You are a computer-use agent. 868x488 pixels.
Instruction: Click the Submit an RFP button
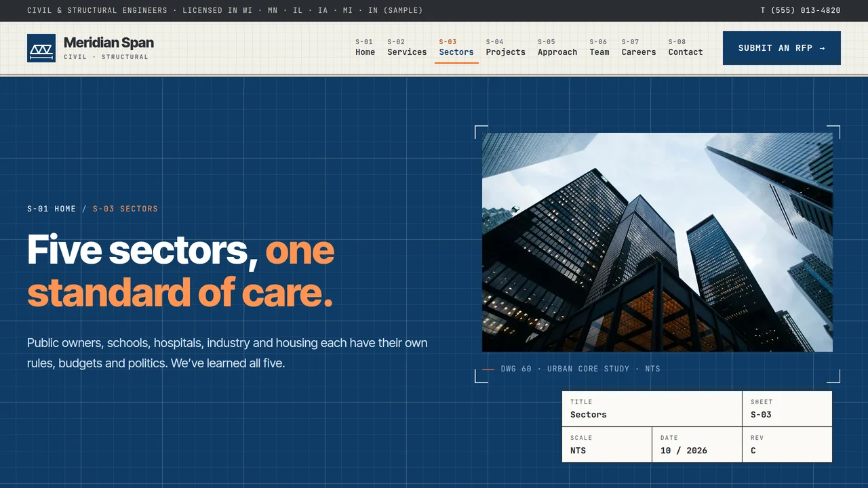(x=782, y=48)
